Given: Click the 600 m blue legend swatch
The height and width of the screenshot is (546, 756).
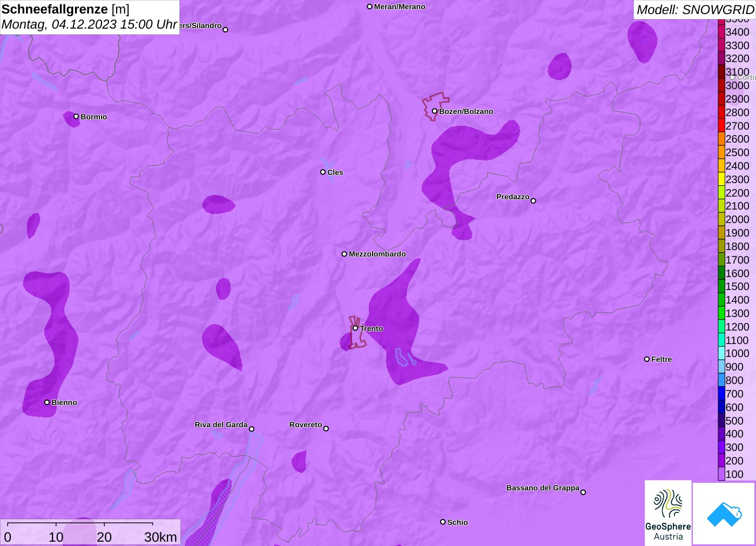Looking at the screenshot, I should [x=721, y=407].
